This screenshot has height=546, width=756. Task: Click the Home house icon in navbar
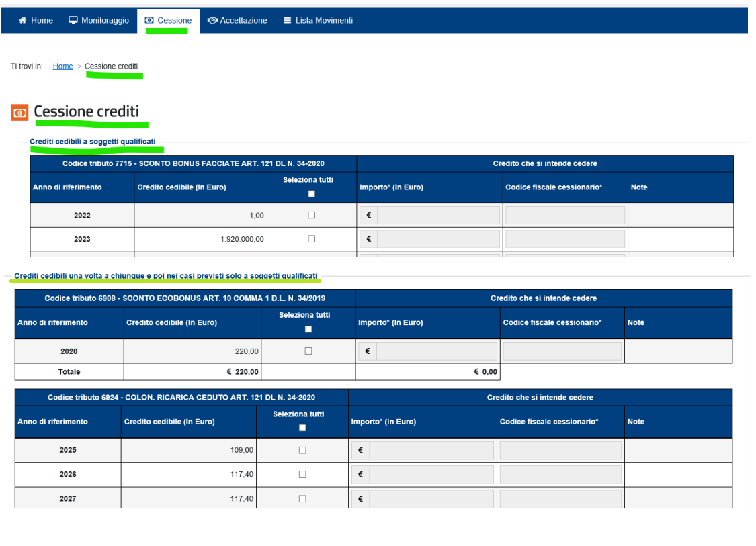(x=23, y=21)
